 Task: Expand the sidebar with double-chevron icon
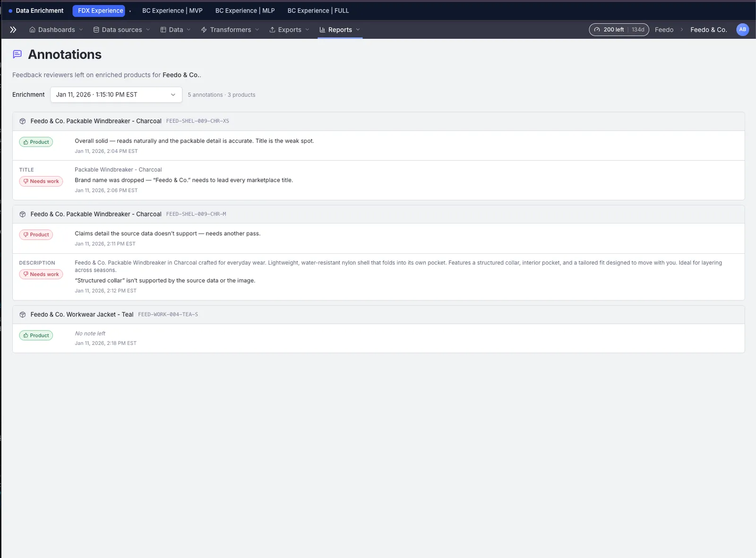pos(13,29)
